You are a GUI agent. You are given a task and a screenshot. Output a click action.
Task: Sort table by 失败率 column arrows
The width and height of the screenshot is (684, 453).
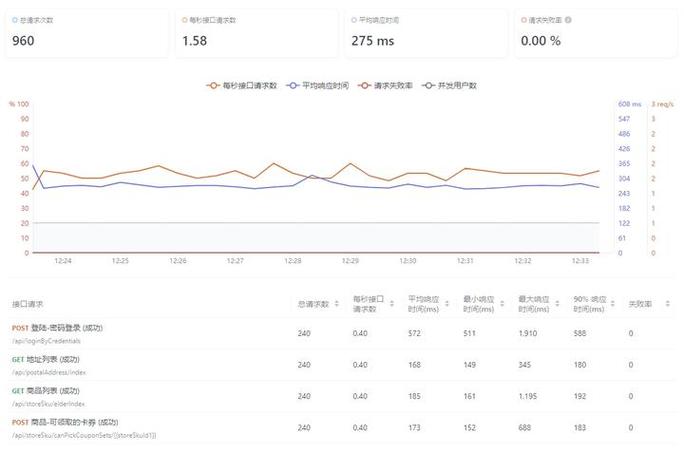tap(667, 304)
